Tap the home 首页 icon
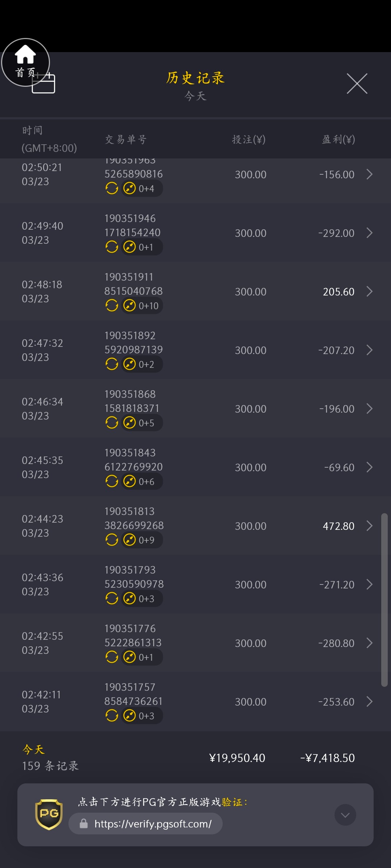391x868 pixels. [25, 62]
